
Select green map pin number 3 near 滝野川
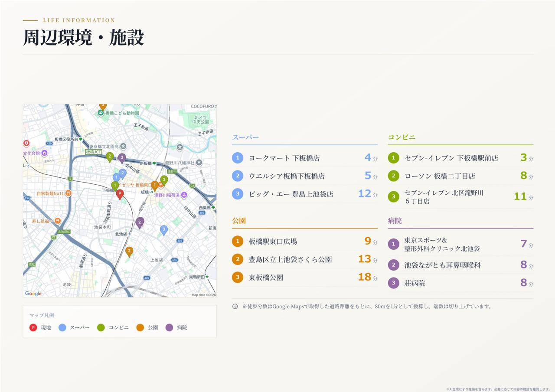coord(164,180)
